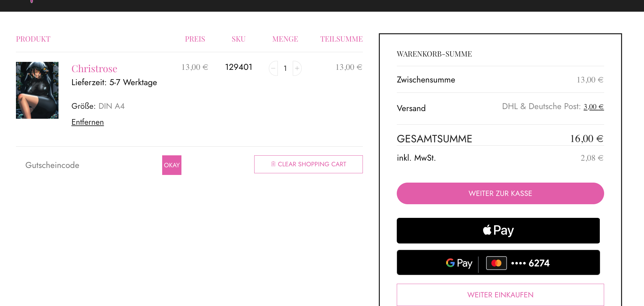This screenshot has height=306, width=644.
Task: Click trash icon in Clear Shopping Cart
Action: (273, 164)
